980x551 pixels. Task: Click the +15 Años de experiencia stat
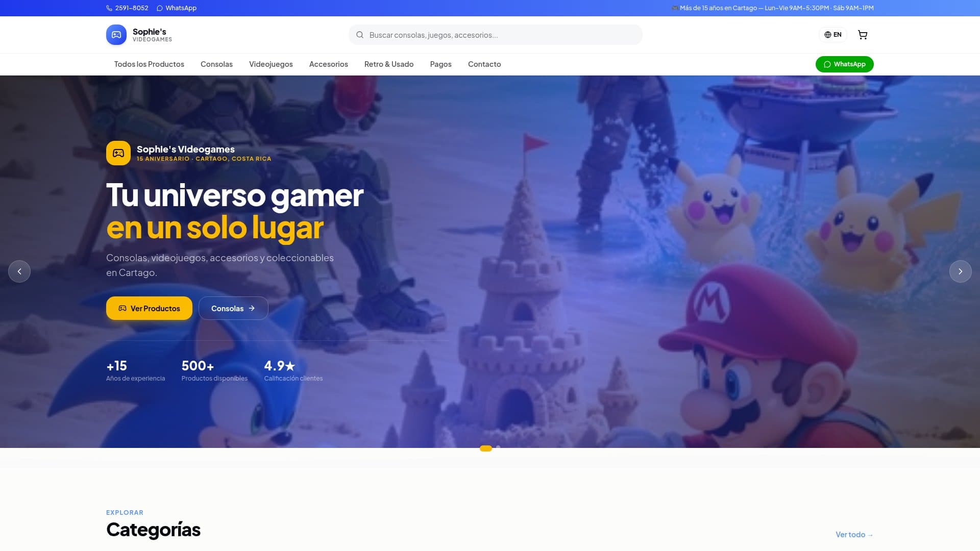[x=135, y=371]
